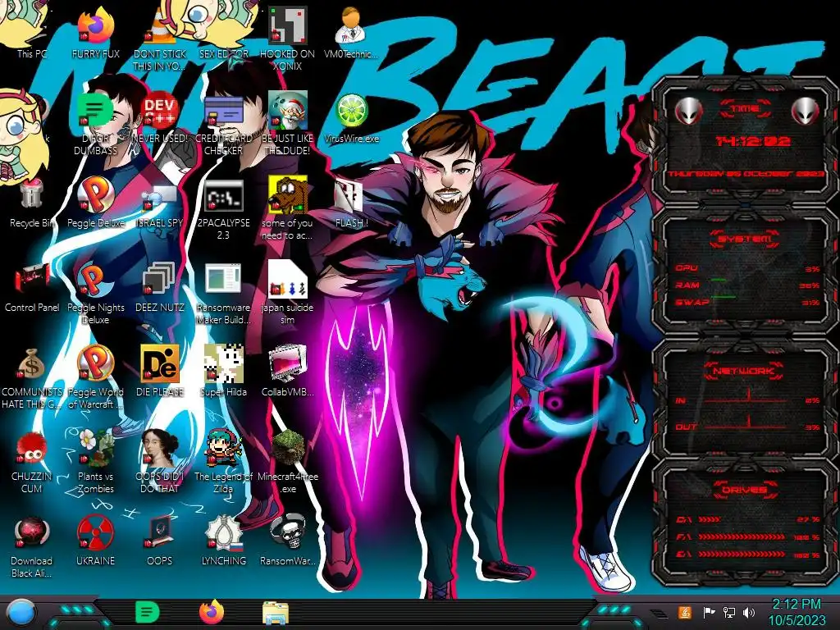Viewport: 840px width, 630px height.
Task: Click the OUT traffic graph row
Action: (747, 424)
